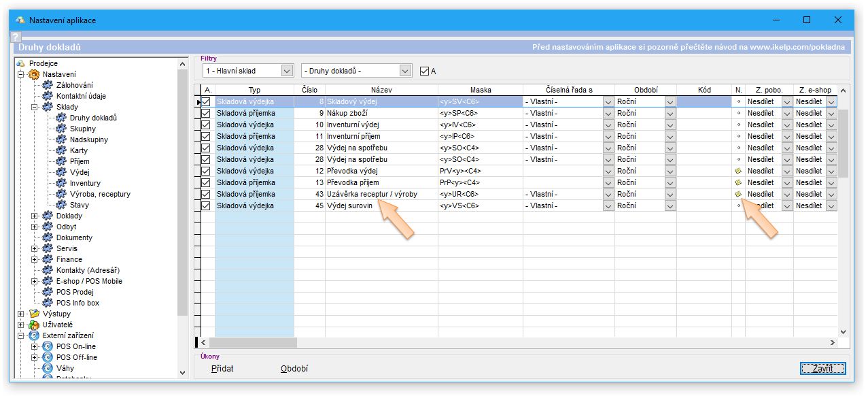
Task: Click the question mark help icon
Action: click(16, 37)
